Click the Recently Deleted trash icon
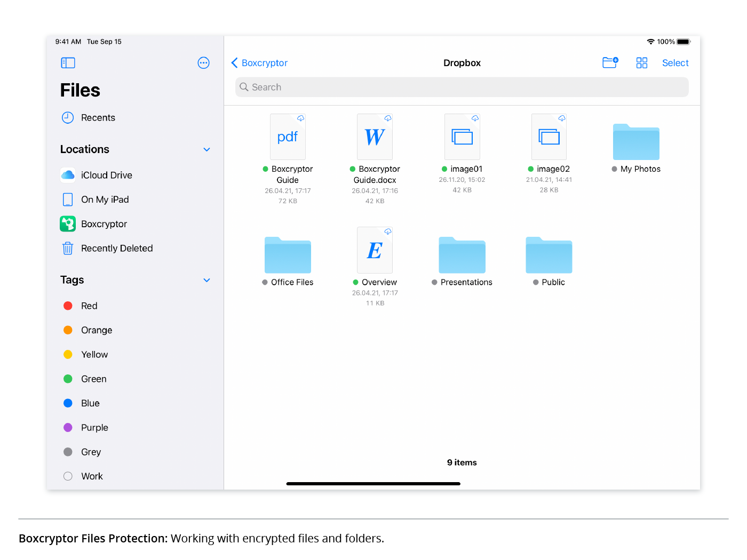Screen dimensions: 747x560 [68, 248]
